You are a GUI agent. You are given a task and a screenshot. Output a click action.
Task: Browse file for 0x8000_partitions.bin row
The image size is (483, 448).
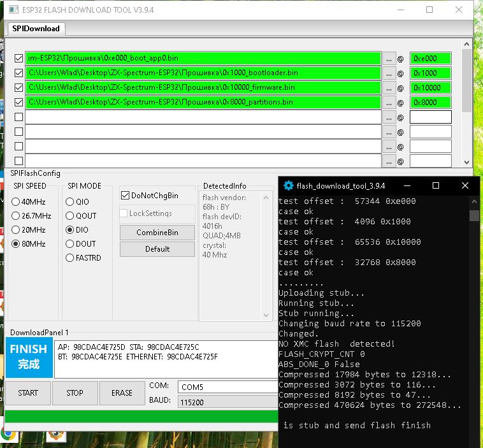pyautogui.click(x=389, y=103)
